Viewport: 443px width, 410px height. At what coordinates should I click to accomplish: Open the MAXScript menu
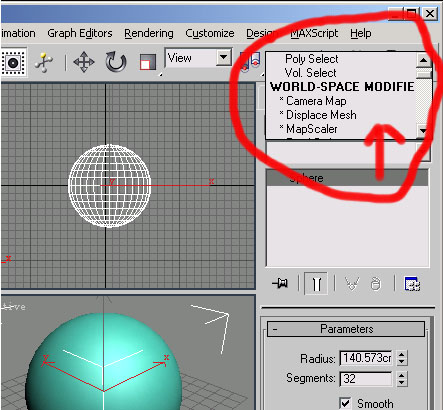click(x=314, y=33)
